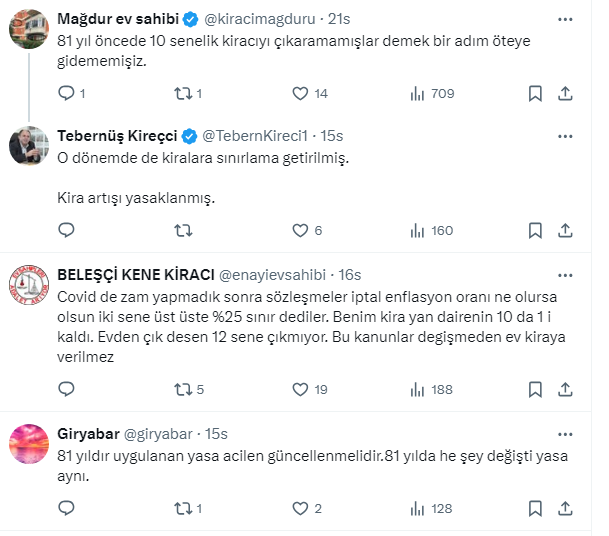Screen dimensions: 609x536
Task: Retweet Mağdur ev sahibi's tweet
Action: (x=183, y=93)
